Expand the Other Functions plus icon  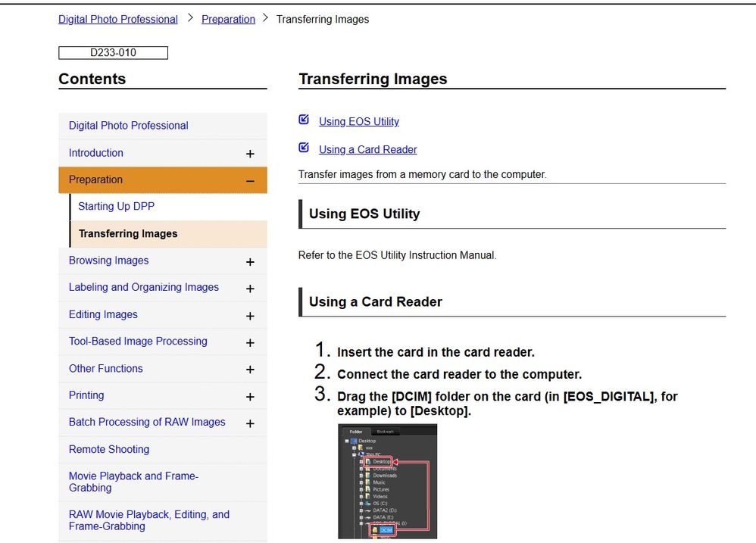coord(250,370)
